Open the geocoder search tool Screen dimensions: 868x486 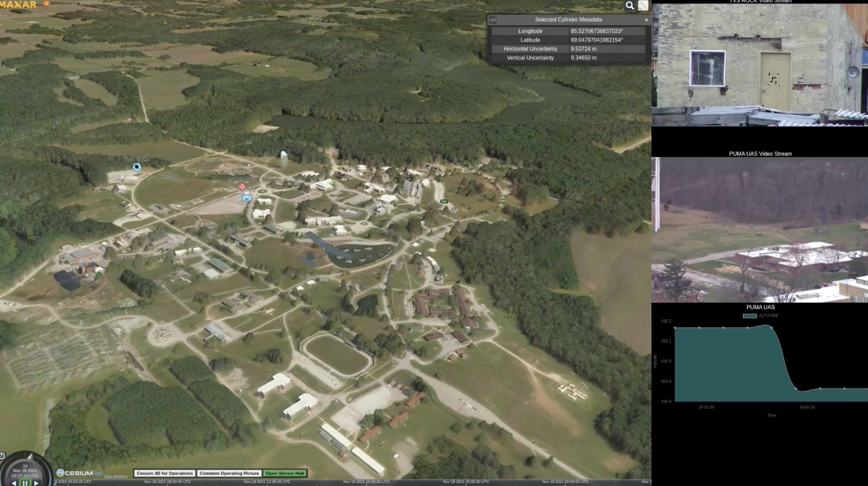pyautogui.click(x=630, y=5)
